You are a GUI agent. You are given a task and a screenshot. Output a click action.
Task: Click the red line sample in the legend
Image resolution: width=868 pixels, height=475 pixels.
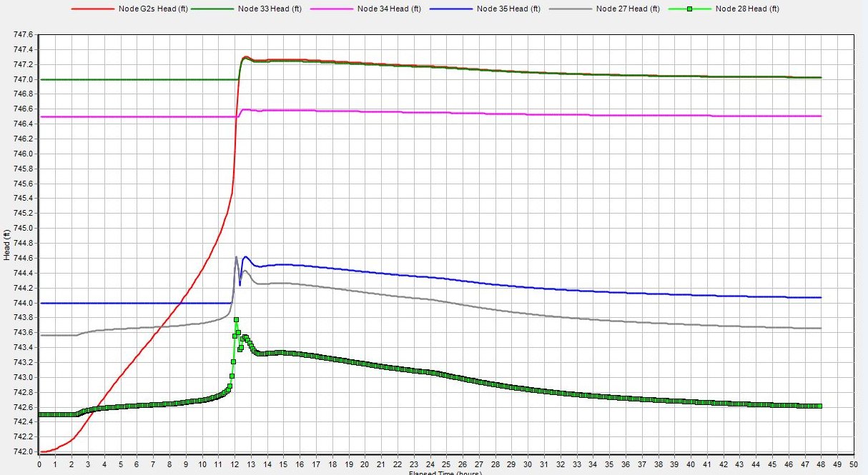92,9
